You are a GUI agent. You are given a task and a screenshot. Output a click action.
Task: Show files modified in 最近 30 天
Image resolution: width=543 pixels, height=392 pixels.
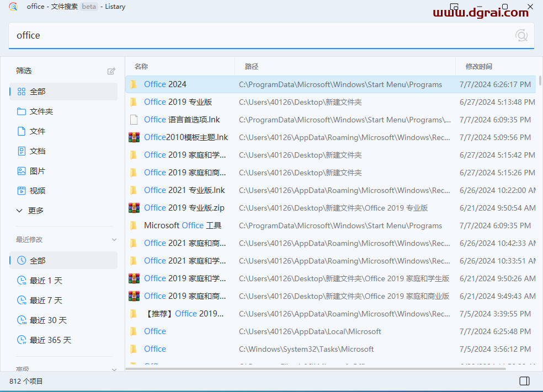click(x=63, y=320)
